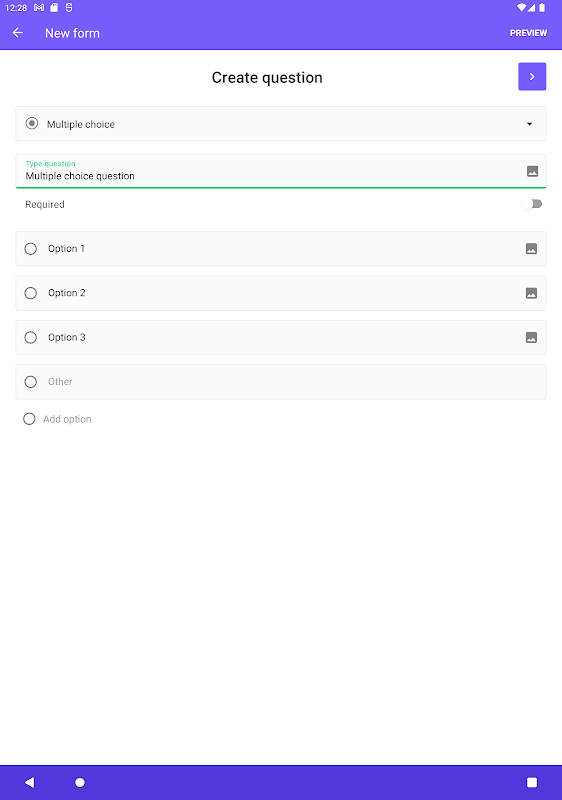The image size is (562, 800).
Task: Toggle the Required switch
Action: pyautogui.click(x=532, y=204)
